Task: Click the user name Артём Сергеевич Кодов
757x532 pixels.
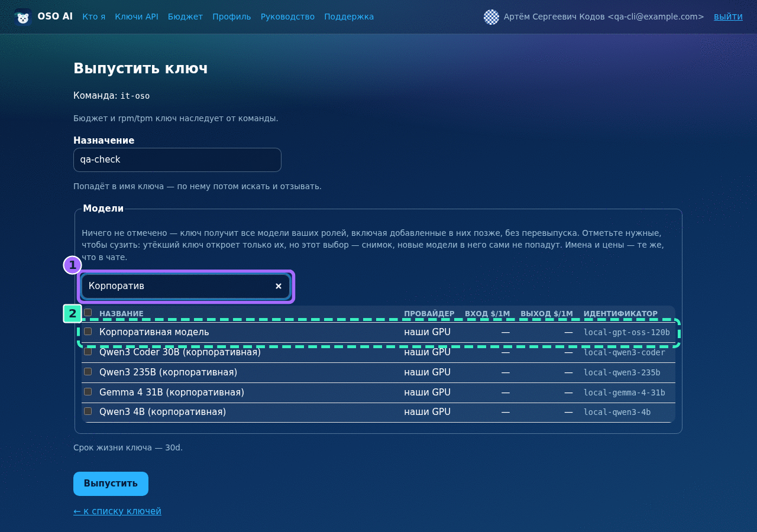Action: pos(554,17)
